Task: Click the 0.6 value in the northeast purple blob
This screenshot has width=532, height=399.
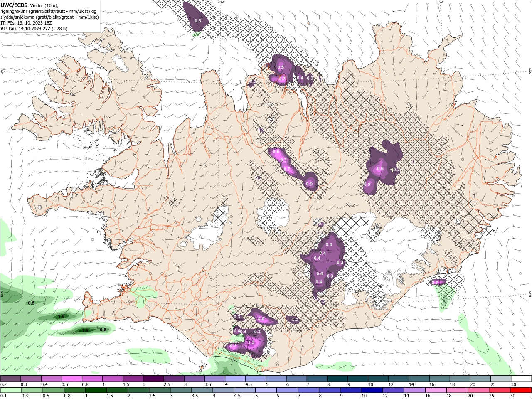Action: pyautogui.click(x=380, y=168)
